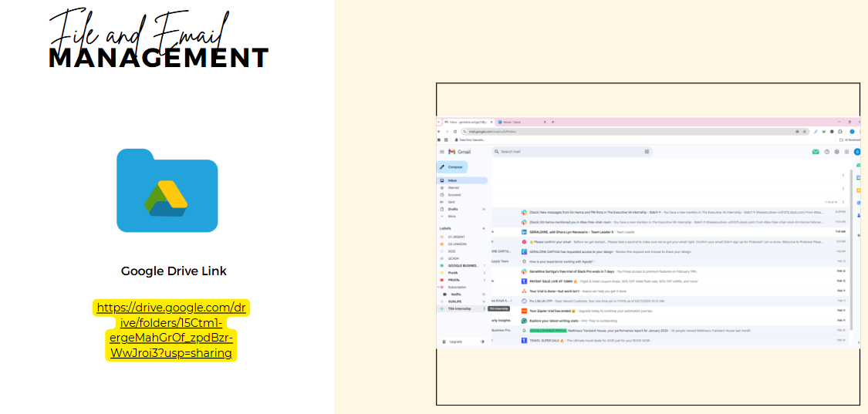868x414 pixels.
Task: Click the arrow icon next to Upgrade
Action: tap(482, 342)
